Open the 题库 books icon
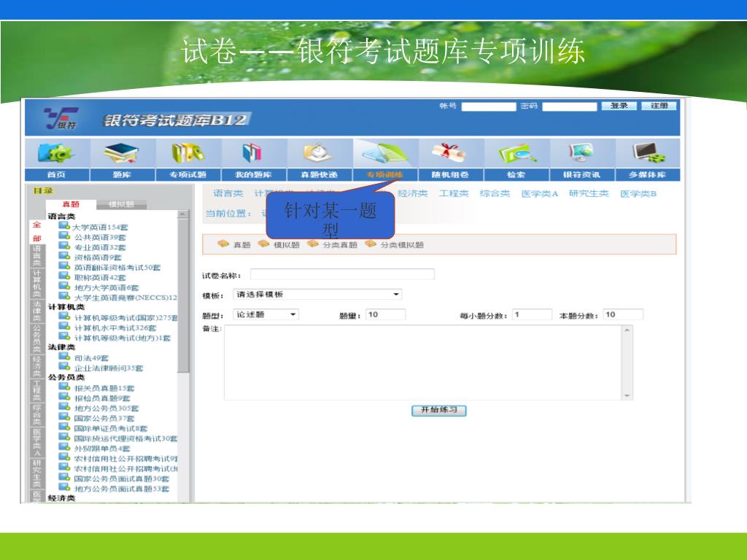This screenshot has height=560, width=747. pos(122,153)
